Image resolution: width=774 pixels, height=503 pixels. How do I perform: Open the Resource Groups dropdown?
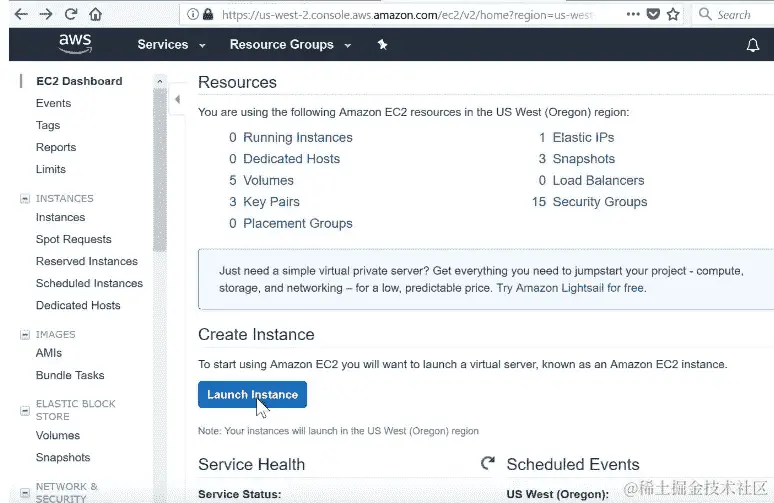(290, 44)
